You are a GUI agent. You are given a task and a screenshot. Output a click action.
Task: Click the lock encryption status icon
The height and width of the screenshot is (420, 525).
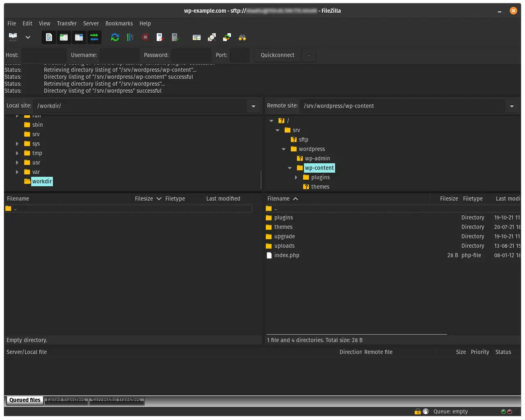(418, 411)
